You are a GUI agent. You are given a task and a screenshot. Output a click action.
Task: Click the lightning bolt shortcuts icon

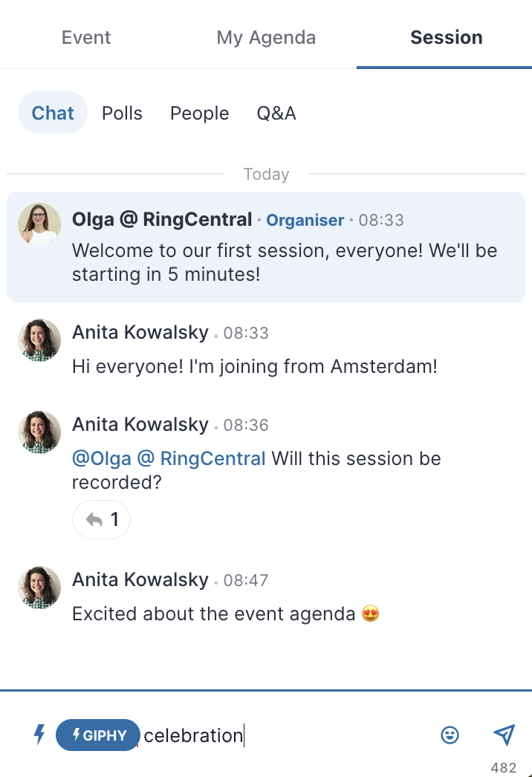39,735
